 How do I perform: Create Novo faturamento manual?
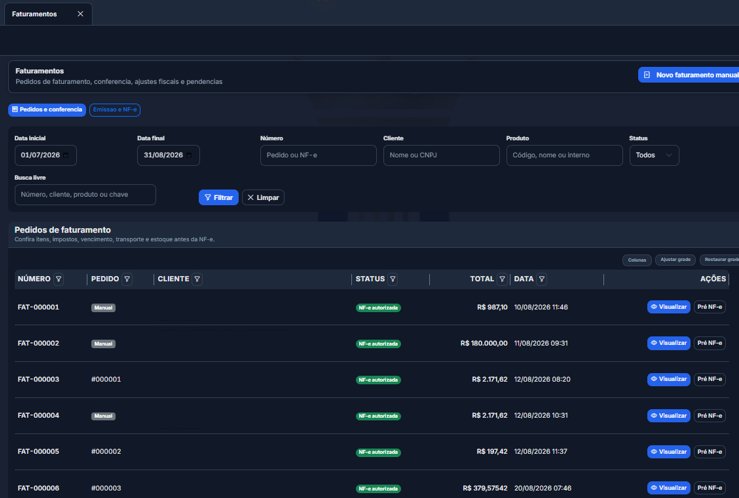(x=689, y=75)
